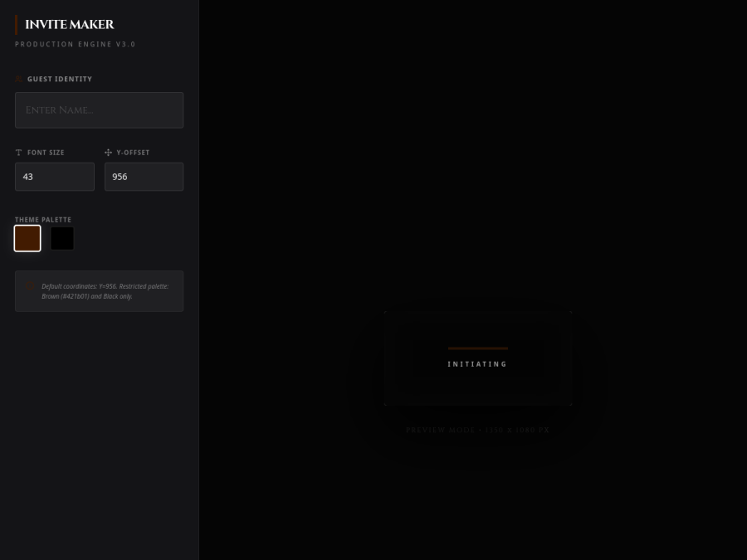Click the INVITE MAKER title
The height and width of the screenshot is (560, 747).
(70, 24)
